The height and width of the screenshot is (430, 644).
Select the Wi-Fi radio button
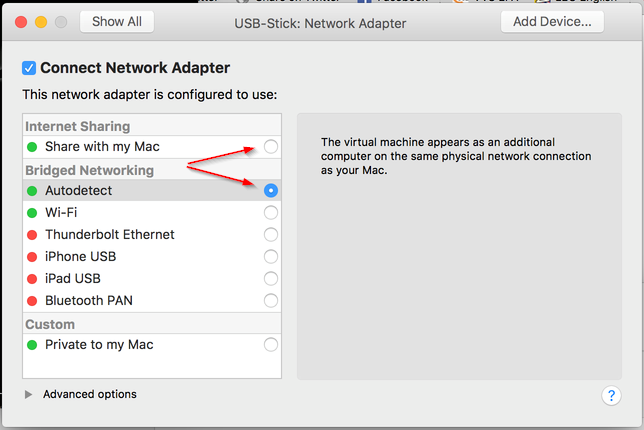(270, 213)
